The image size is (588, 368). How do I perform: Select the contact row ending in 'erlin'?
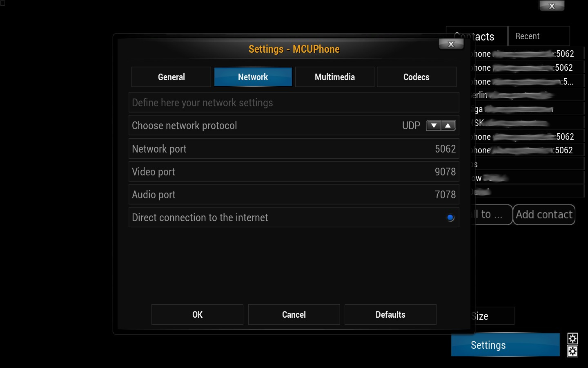[x=529, y=95]
